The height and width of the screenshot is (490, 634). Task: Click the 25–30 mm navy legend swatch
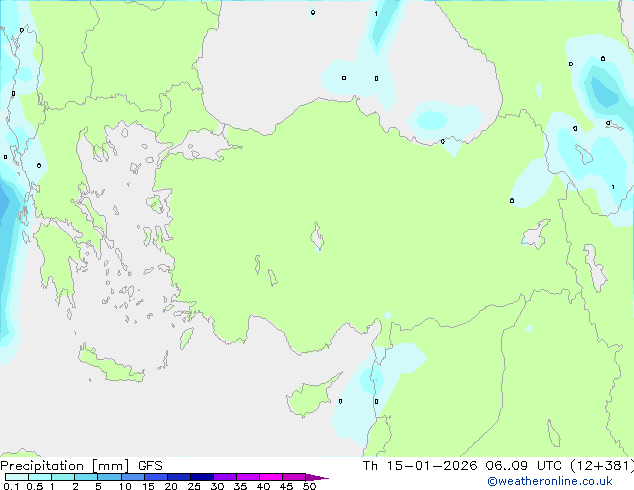(x=202, y=477)
